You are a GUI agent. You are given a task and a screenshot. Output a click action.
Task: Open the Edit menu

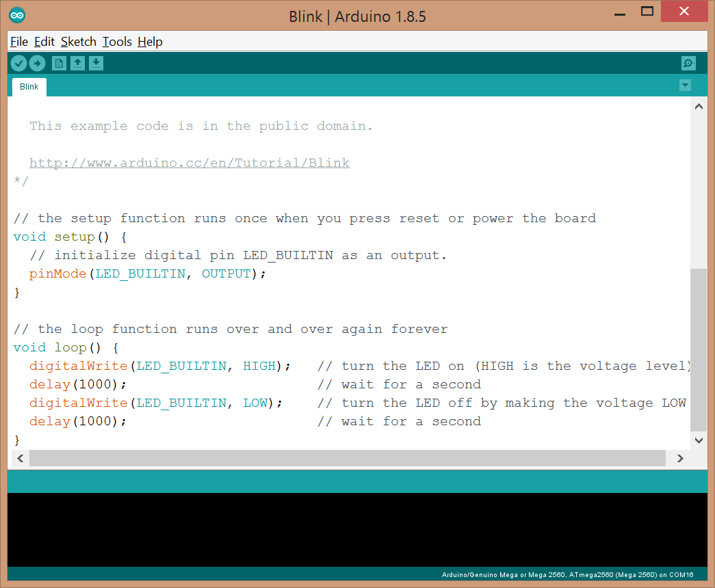pos(44,42)
